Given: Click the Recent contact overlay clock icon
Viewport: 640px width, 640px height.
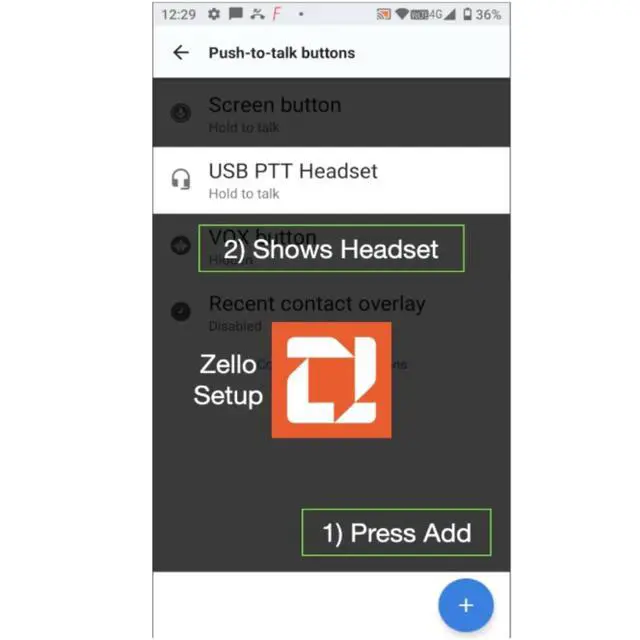Looking at the screenshot, I should click(180, 311).
